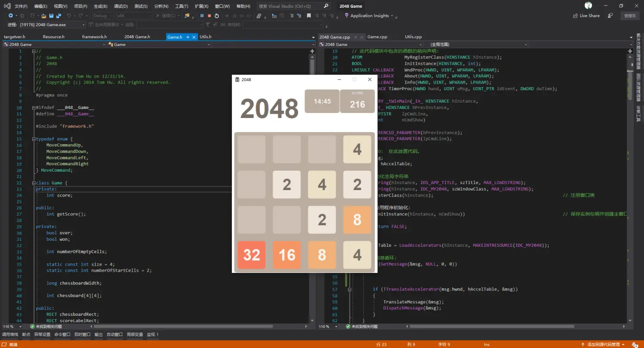
Task: Click the no-issues-found check icon under Game.h
Action: coord(32,327)
